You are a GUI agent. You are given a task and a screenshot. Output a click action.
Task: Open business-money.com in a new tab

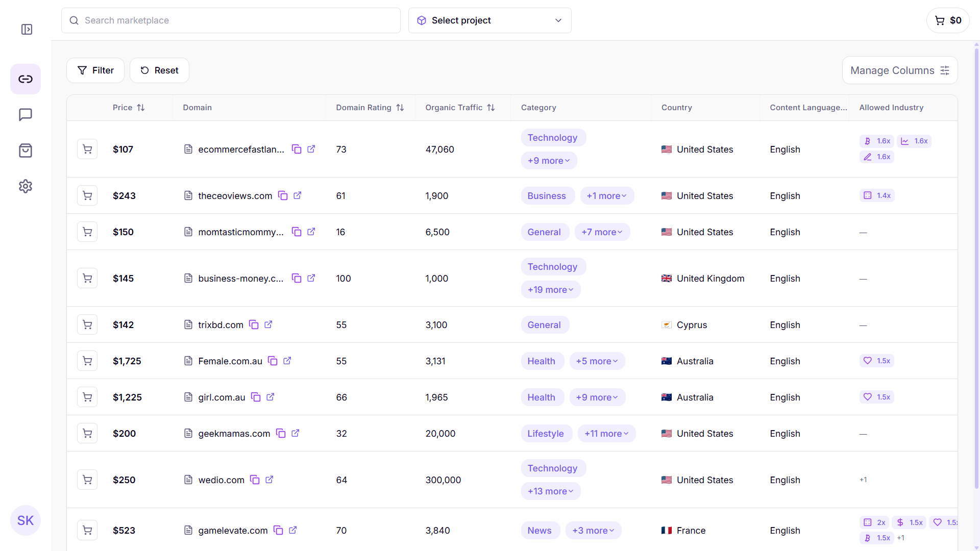[312, 278]
